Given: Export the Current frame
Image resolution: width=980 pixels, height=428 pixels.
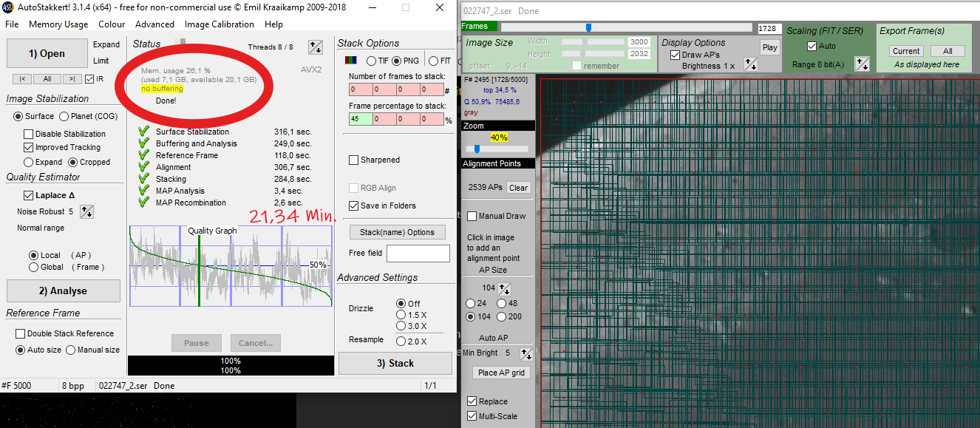Looking at the screenshot, I should pyautogui.click(x=906, y=51).
